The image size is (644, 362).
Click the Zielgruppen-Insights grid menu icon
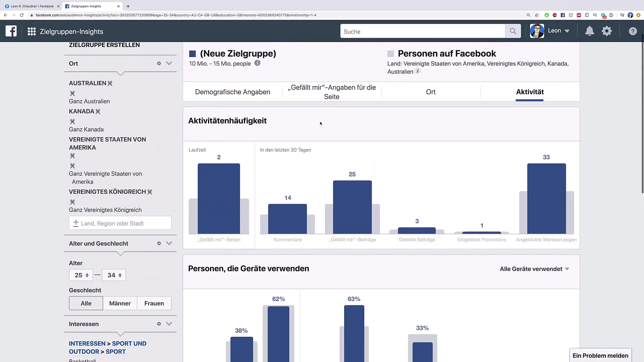(31, 31)
